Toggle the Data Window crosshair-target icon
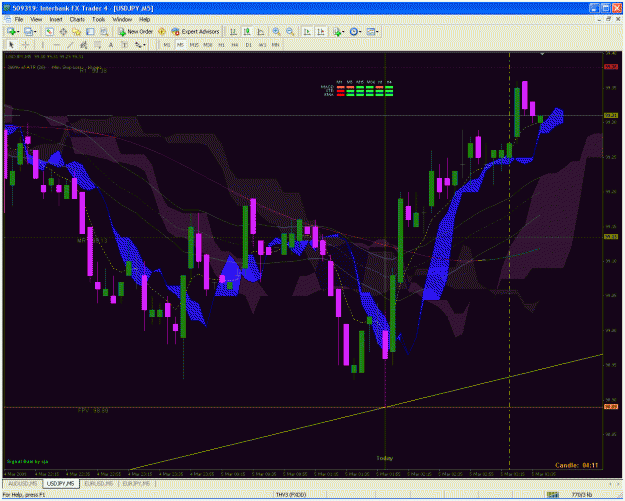This screenshot has height=501, width=625. (x=63, y=31)
